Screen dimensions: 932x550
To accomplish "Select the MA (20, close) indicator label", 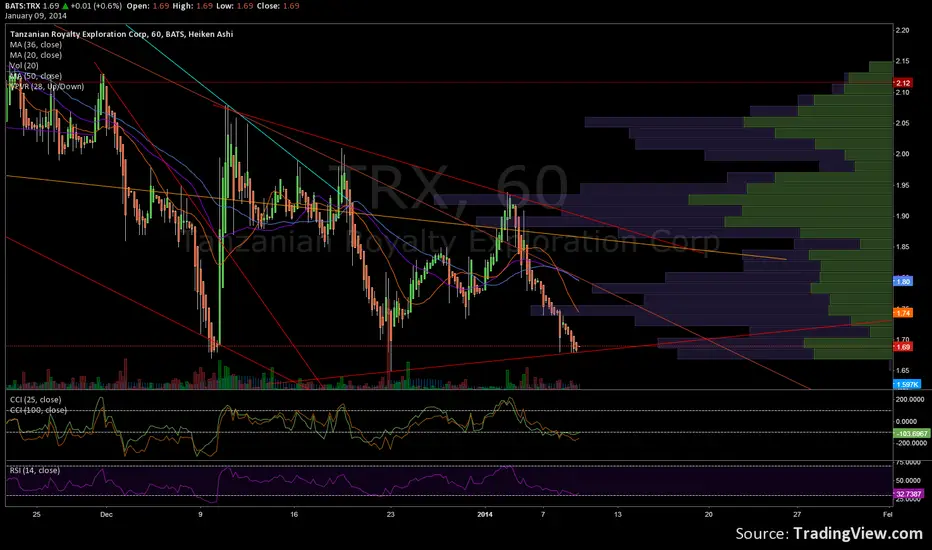I will [x=36, y=55].
